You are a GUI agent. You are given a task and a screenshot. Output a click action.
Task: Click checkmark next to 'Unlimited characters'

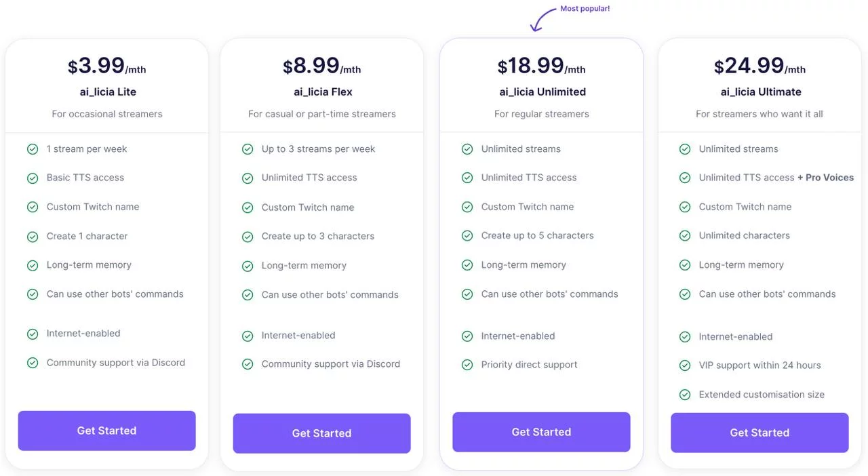click(x=685, y=236)
